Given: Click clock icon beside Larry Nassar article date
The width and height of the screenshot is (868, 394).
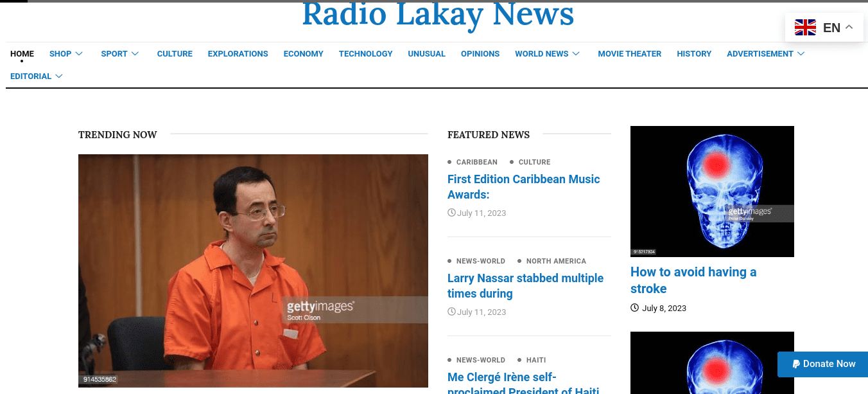Looking at the screenshot, I should click(451, 312).
